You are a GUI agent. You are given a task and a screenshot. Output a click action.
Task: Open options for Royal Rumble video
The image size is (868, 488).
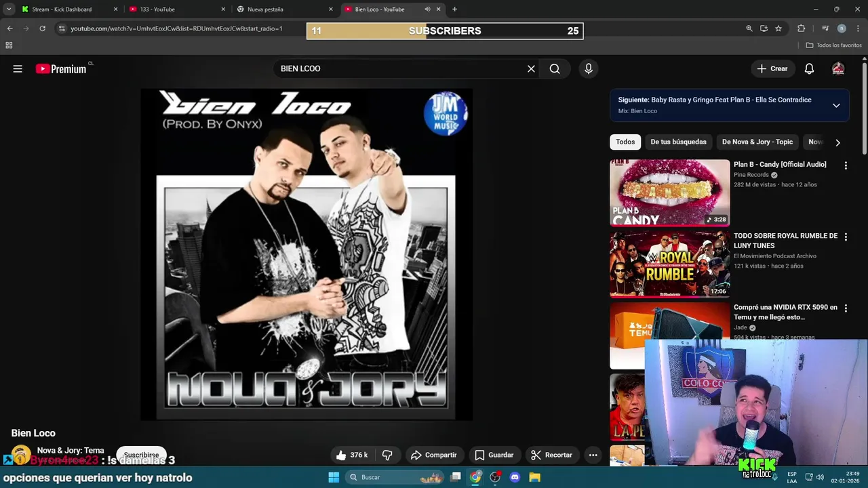tap(846, 237)
